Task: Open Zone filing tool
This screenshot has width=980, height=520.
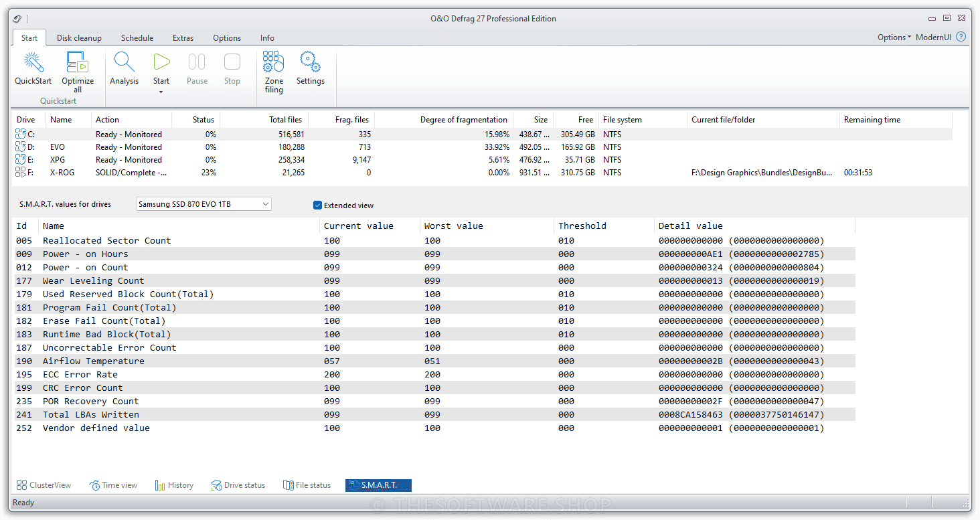Action: click(273, 62)
